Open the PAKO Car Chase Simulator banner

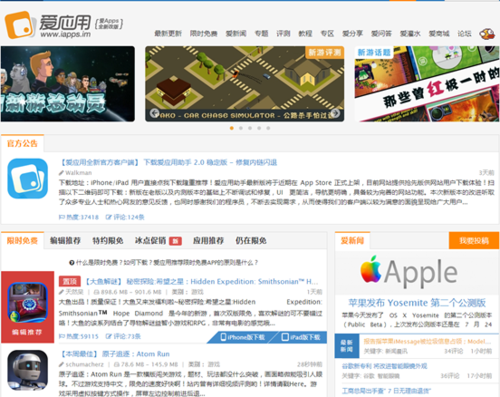tap(245, 84)
